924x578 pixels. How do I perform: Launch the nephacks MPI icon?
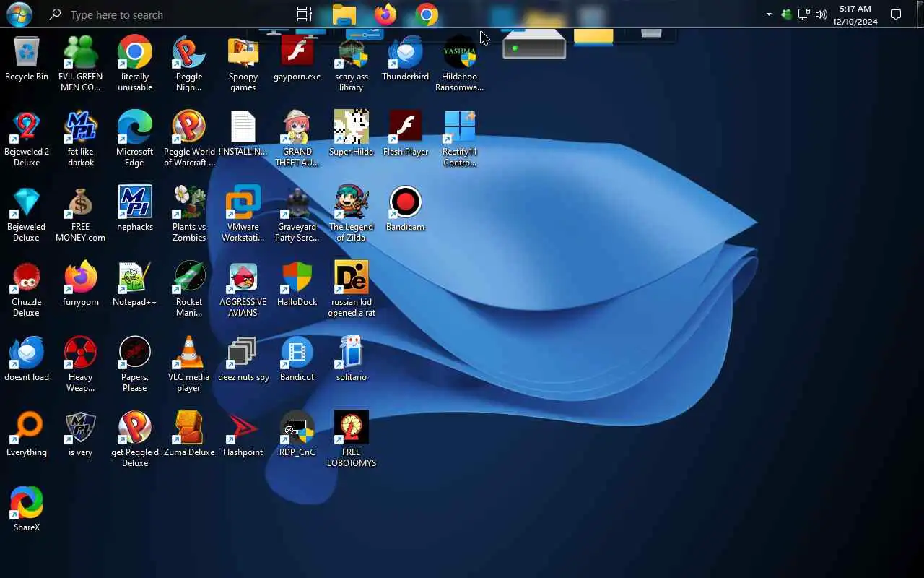click(135, 210)
